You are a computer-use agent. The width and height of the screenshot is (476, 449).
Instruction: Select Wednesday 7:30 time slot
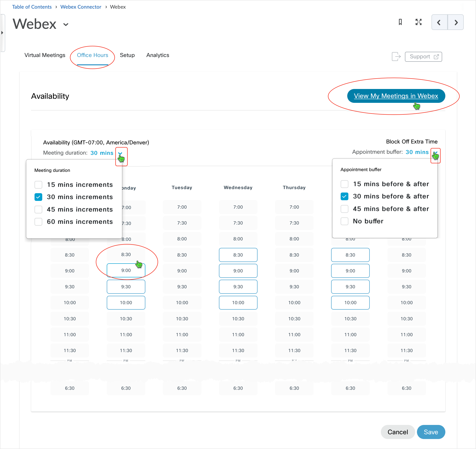(238, 223)
